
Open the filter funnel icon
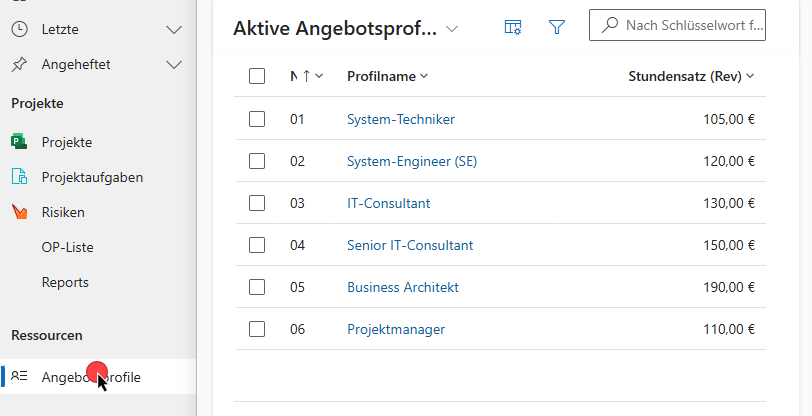coord(557,28)
